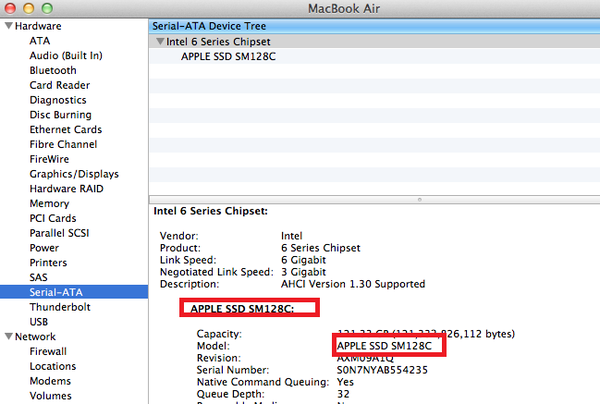
Task: Select USB in the sidebar
Action: pyautogui.click(x=39, y=322)
